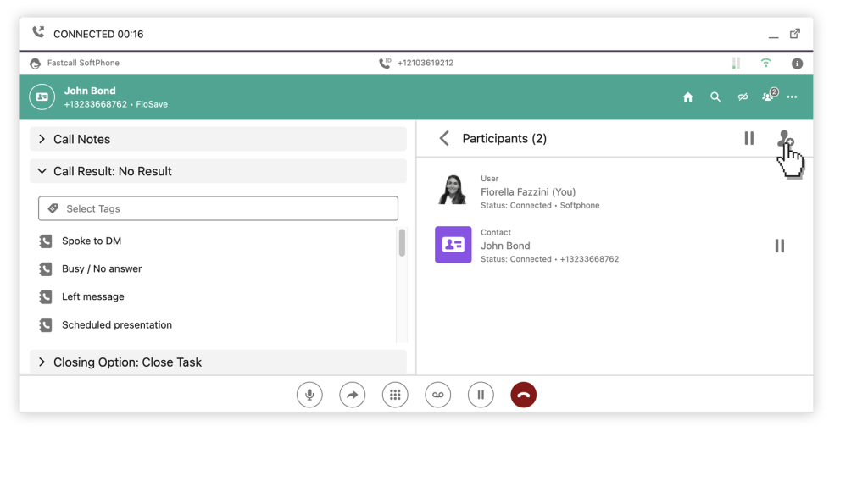The height and width of the screenshot is (498, 868).
Task: Open the participants icon with badge 2
Action: [770, 96]
